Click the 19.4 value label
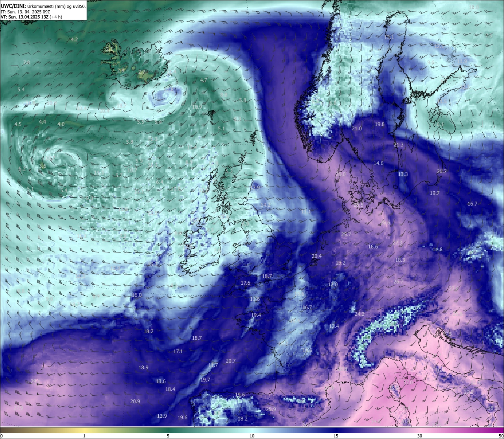 click(x=256, y=315)
